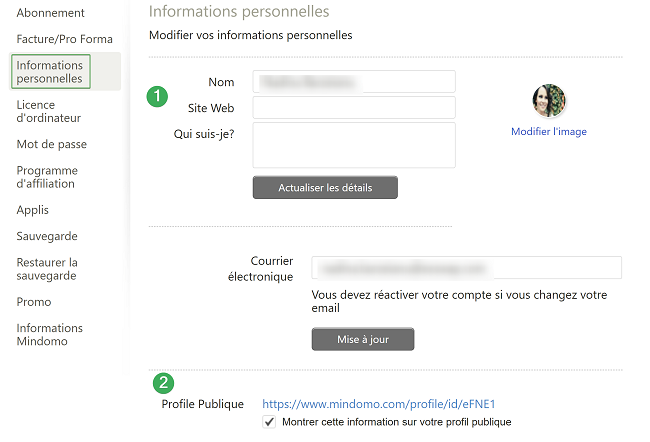Open Restaurer la sauvegarde

(x=47, y=269)
